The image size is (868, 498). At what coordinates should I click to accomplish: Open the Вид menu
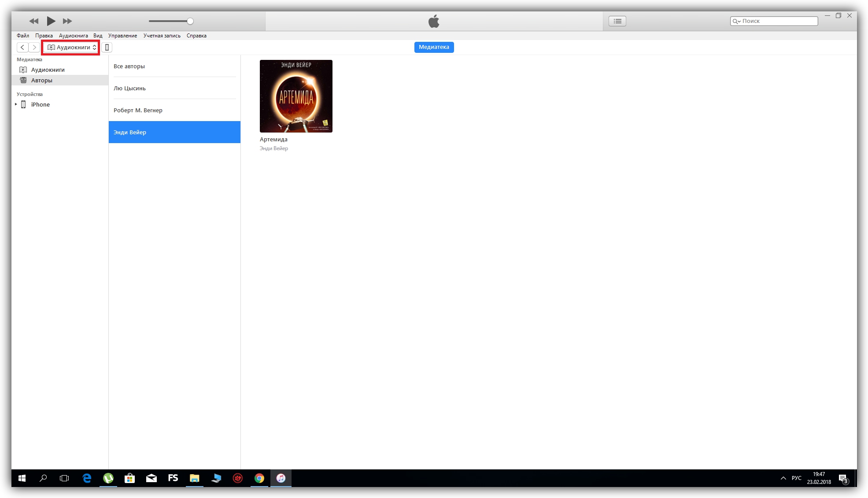click(98, 36)
